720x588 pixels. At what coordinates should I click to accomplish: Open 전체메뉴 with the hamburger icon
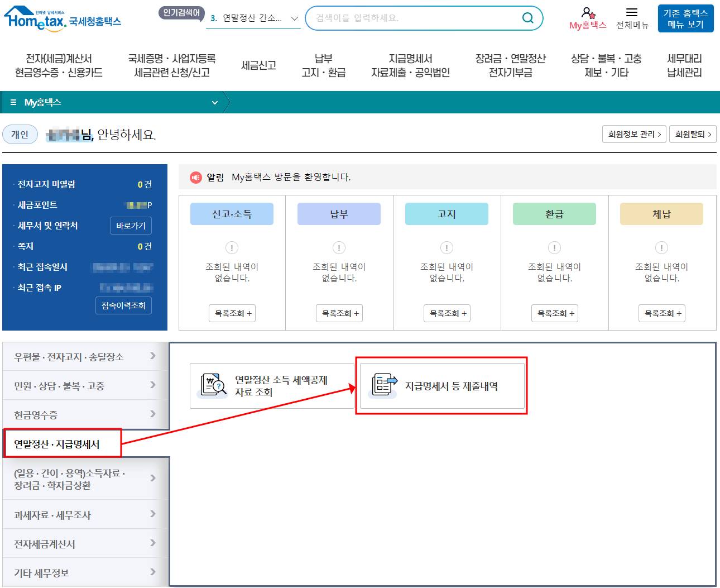click(x=632, y=12)
